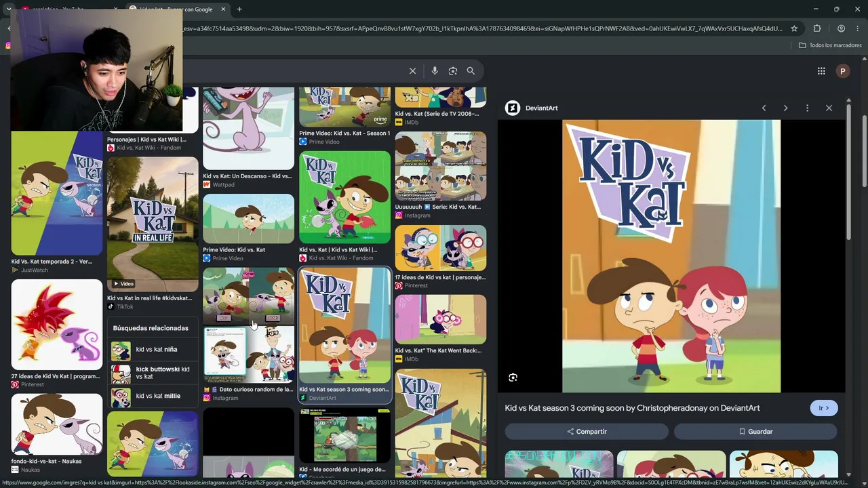Click the Kid vs. Kat (Serie de TV 2008 caption
This screenshot has width=868, height=488.
437,114
